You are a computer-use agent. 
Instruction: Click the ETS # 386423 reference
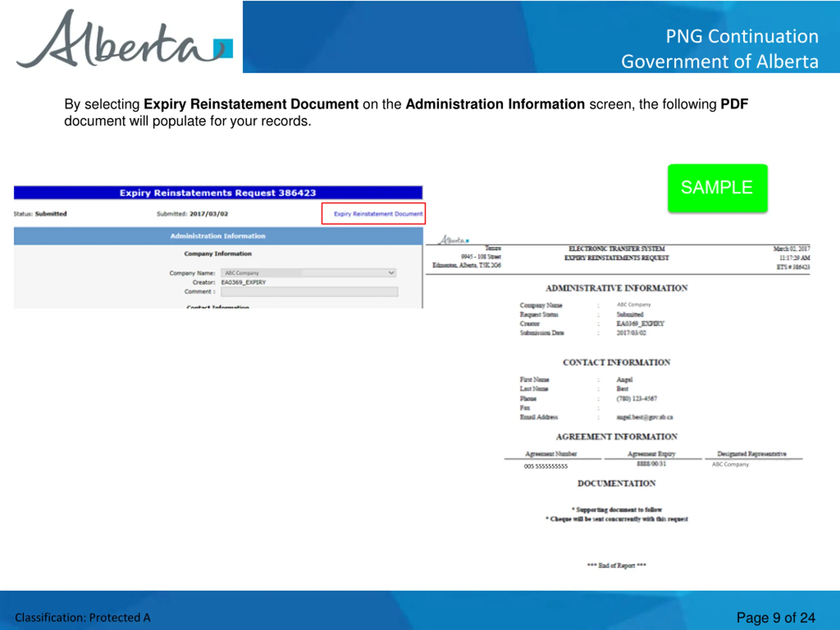pos(793,267)
